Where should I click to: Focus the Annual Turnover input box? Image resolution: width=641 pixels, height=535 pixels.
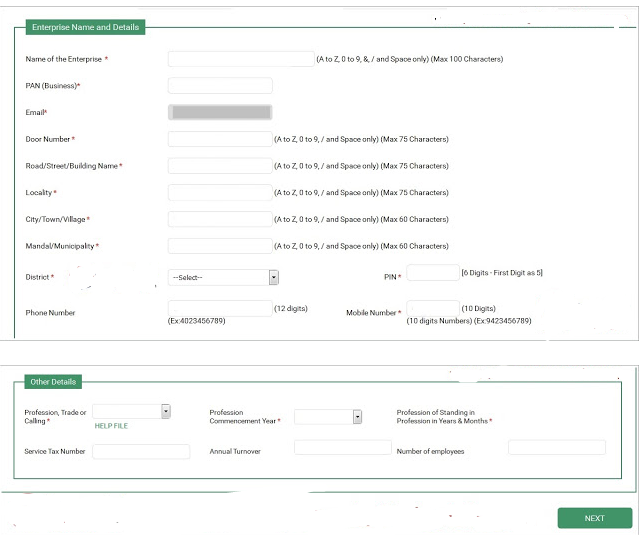click(x=343, y=447)
